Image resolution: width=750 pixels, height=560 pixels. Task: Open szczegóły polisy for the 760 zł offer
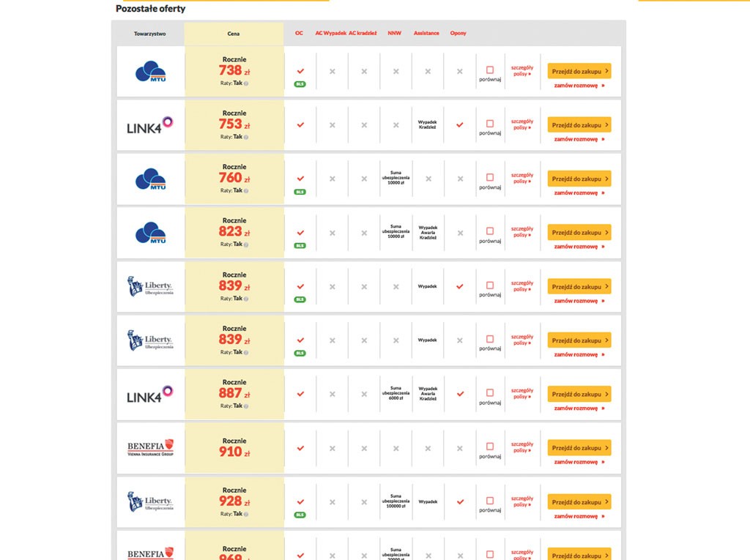(521, 179)
